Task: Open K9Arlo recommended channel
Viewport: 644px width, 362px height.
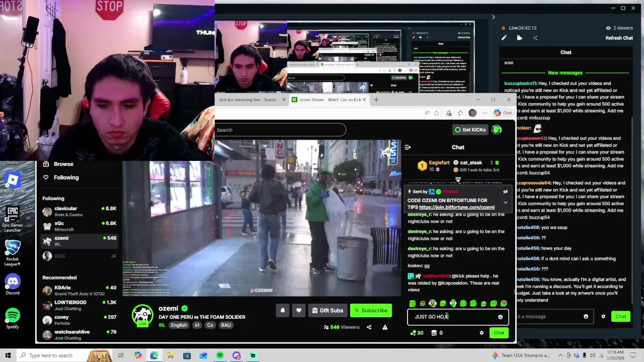Action: tap(79, 291)
